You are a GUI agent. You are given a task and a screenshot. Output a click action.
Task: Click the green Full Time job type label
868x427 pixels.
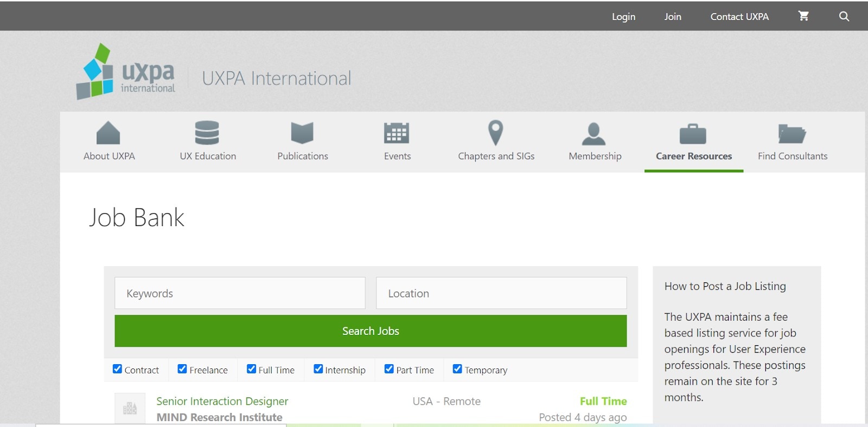[x=603, y=402]
